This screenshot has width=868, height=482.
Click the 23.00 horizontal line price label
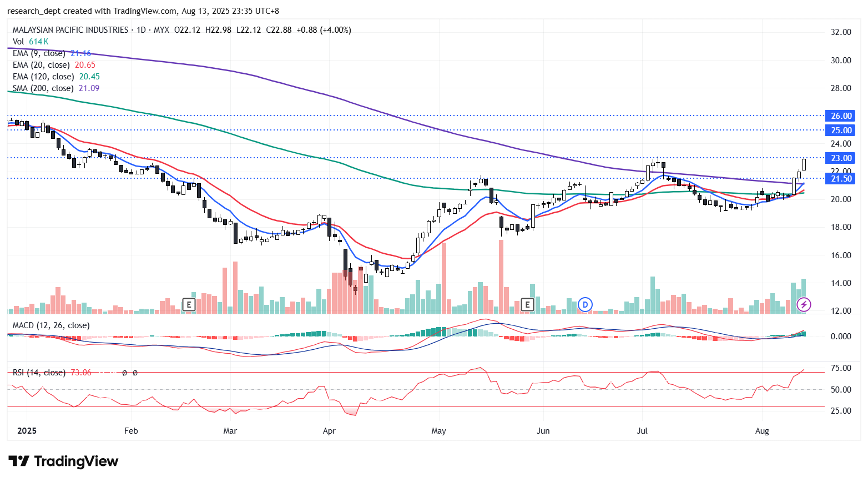pyautogui.click(x=841, y=158)
